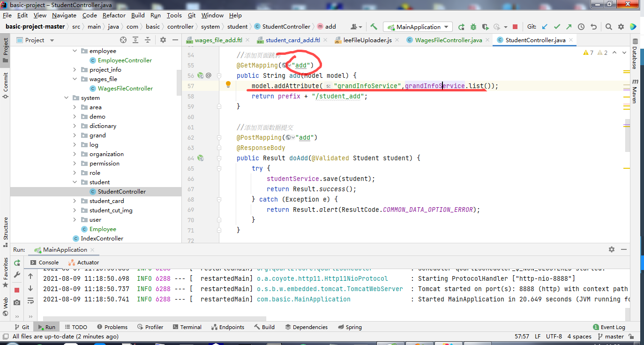Image resolution: width=644 pixels, height=345 pixels.
Task: Stop the running application via red square in top toolbar
Action: tap(515, 27)
